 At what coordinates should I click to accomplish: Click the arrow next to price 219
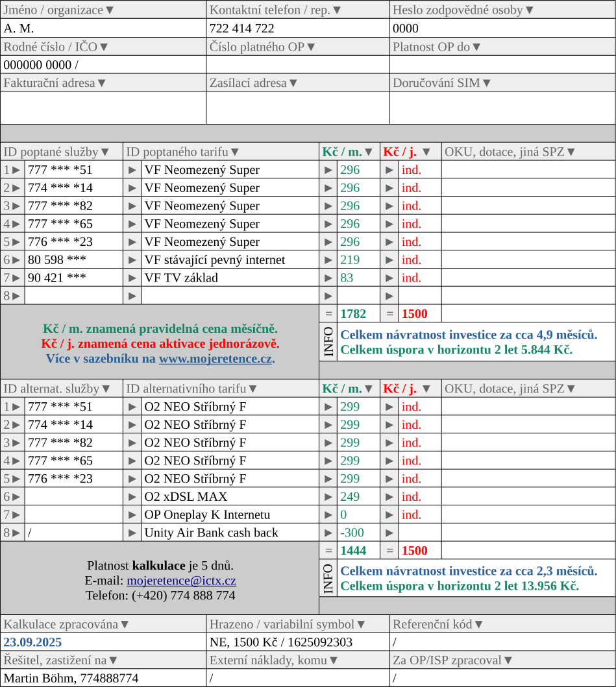pos(328,259)
